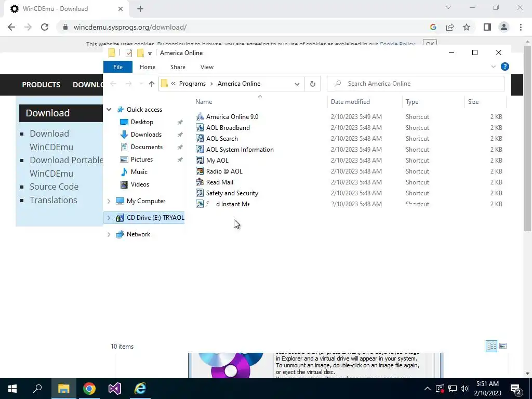Image resolution: width=532 pixels, height=399 pixels.
Task: Click the Google icon in address bar
Action: [x=433, y=27]
